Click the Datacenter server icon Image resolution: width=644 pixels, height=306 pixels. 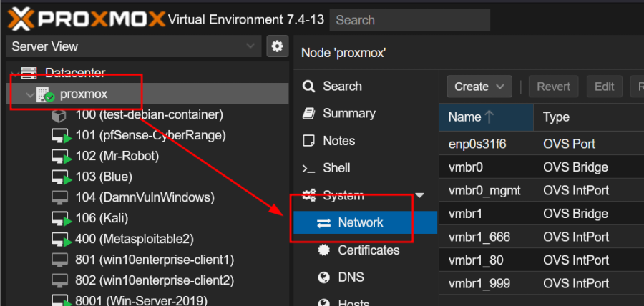(29, 73)
